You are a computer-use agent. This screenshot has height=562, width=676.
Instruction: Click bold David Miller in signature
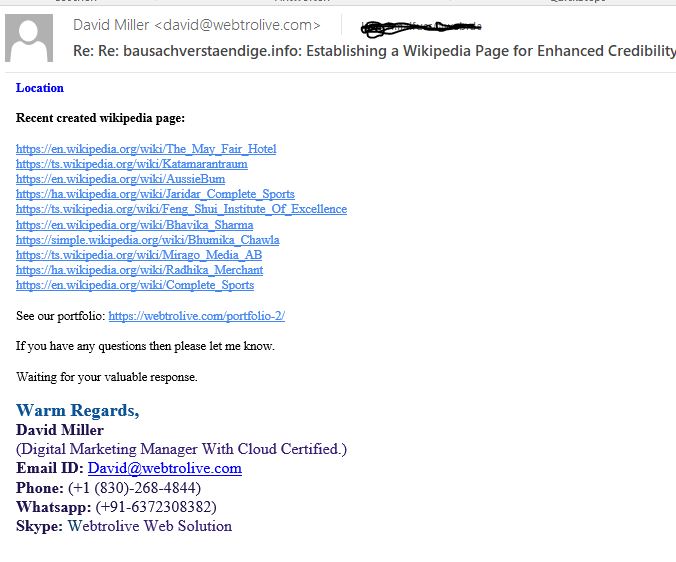tap(60, 430)
